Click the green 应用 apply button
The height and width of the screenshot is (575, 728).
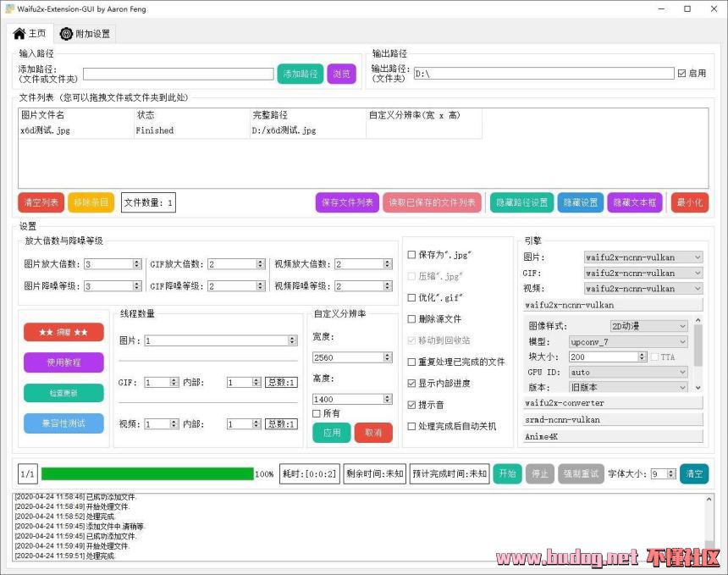(x=332, y=433)
